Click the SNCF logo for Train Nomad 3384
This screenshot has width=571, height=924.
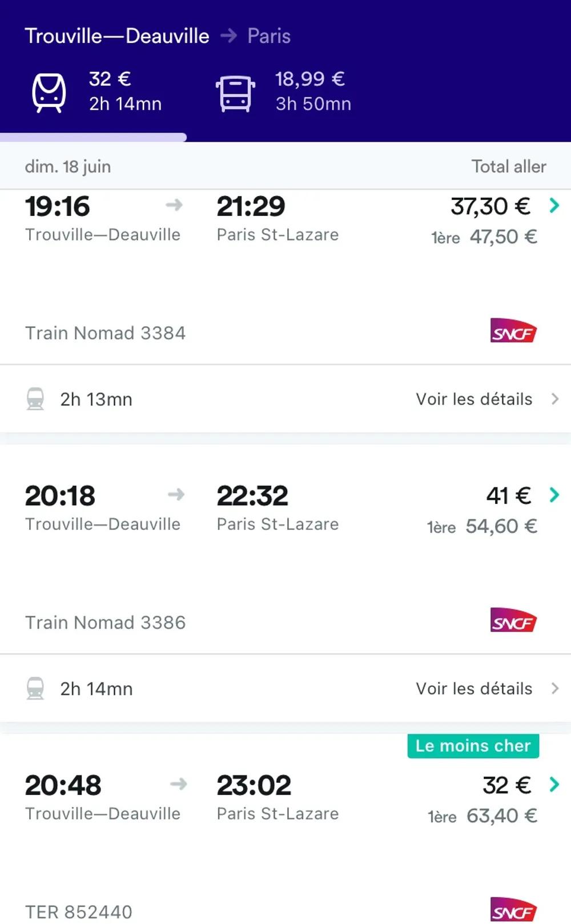513,331
